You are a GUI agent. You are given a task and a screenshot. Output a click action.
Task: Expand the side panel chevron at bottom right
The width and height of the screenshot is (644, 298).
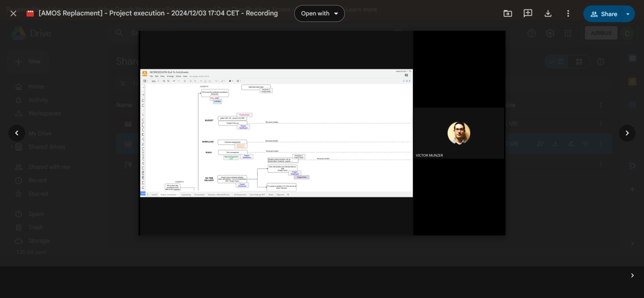pos(632,275)
